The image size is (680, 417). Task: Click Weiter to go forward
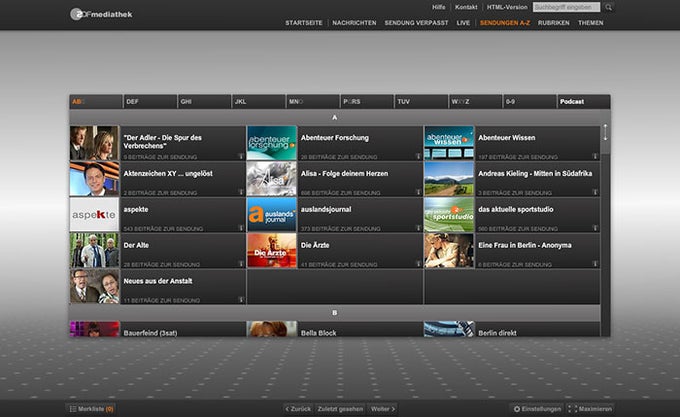coord(382,409)
